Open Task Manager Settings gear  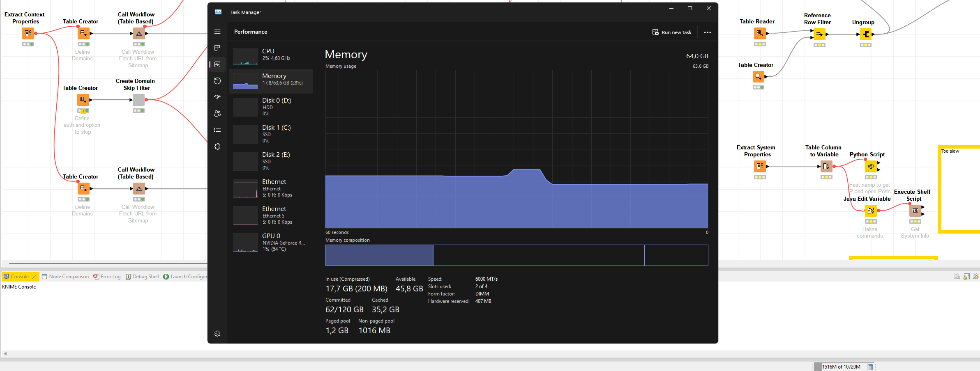(x=217, y=334)
